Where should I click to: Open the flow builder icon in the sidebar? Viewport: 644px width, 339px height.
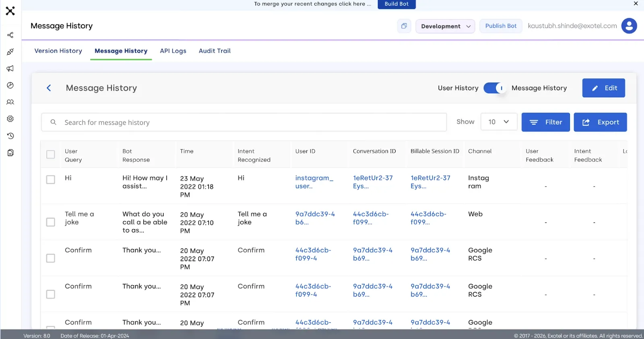[10, 35]
